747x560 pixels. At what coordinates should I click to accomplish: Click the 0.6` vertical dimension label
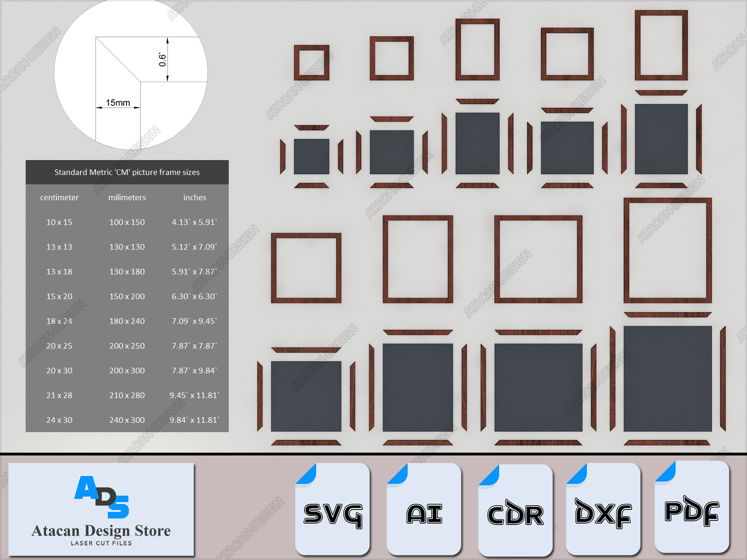162,59
